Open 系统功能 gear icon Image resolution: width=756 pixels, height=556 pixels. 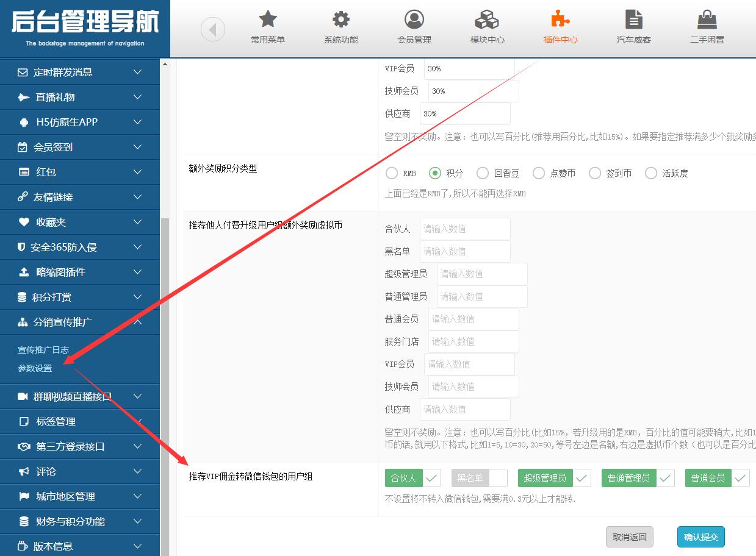pyautogui.click(x=340, y=20)
